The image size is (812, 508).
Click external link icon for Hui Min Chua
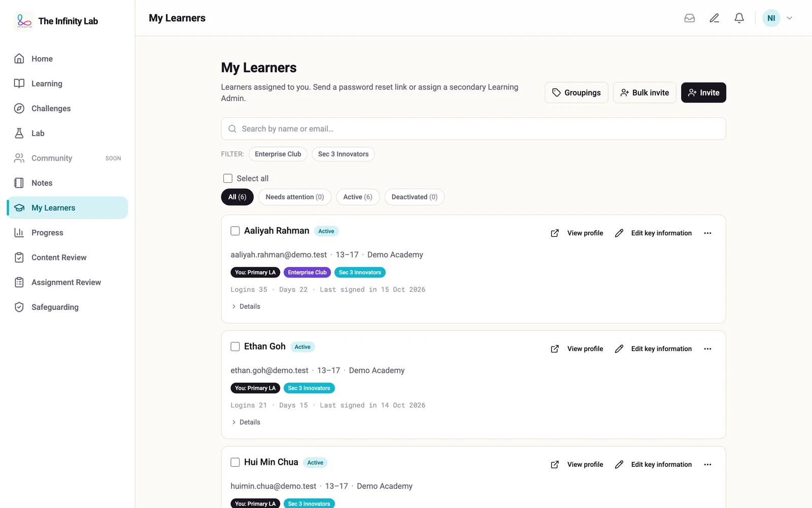[x=555, y=465]
